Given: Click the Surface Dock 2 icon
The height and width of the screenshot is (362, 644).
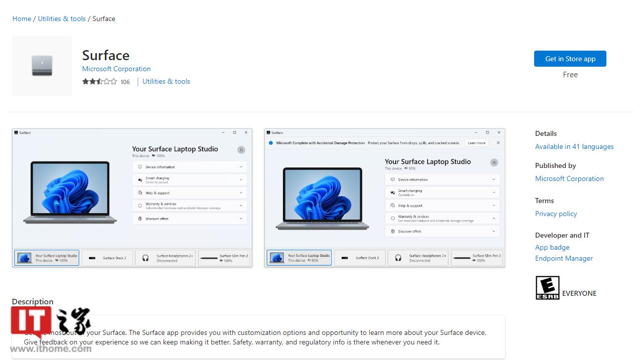Looking at the screenshot, I should 92,258.
